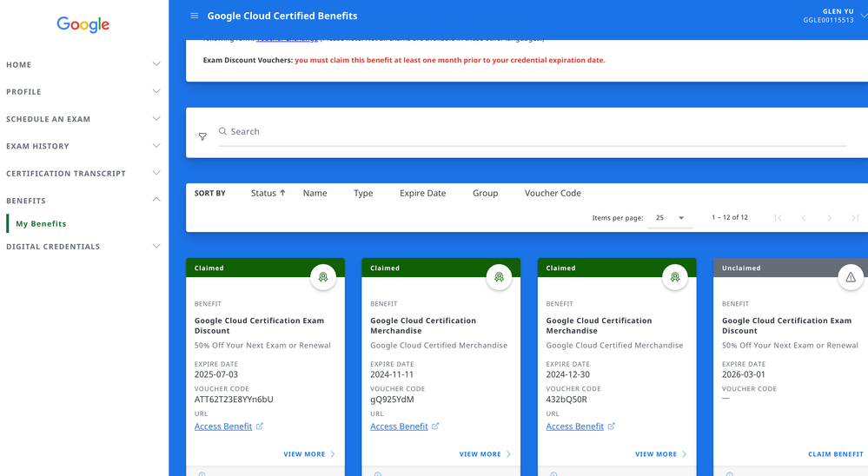Sort benefits by Name
868x476 pixels.
[315, 193]
